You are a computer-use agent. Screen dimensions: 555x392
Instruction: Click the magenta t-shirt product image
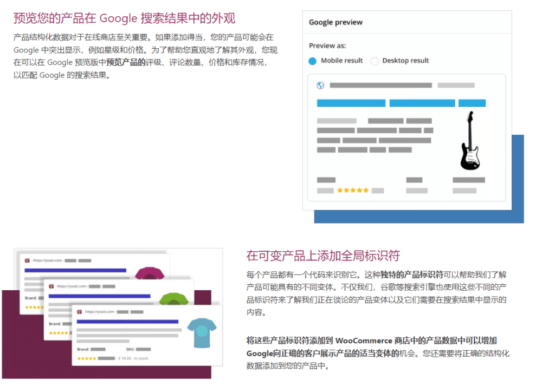pyautogui.click(x=150, y=273)
